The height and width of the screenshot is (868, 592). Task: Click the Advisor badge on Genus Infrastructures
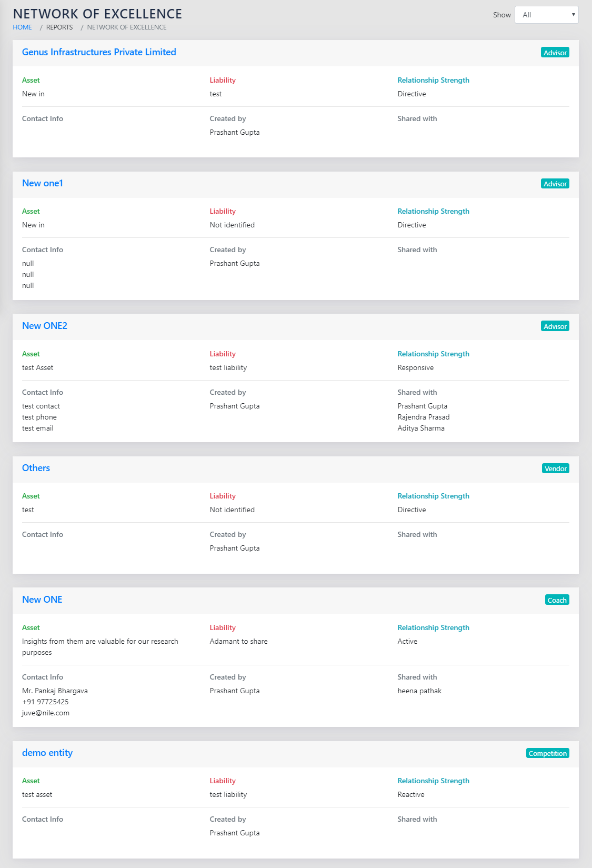pos(555,53)
